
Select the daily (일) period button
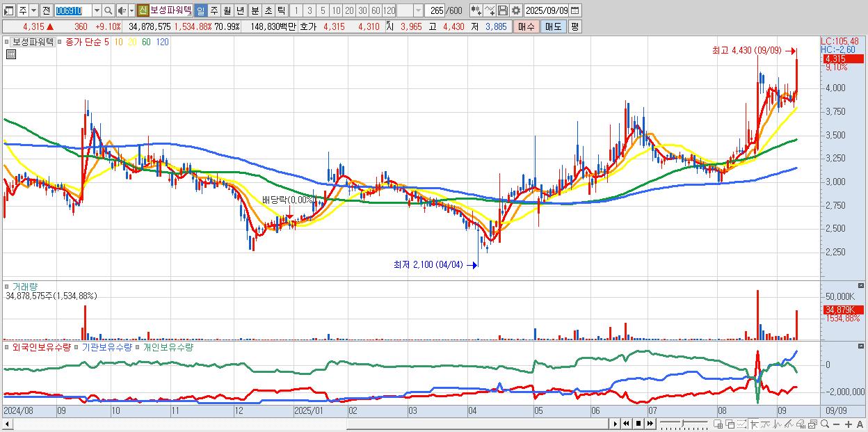click(x=200, y=10)
